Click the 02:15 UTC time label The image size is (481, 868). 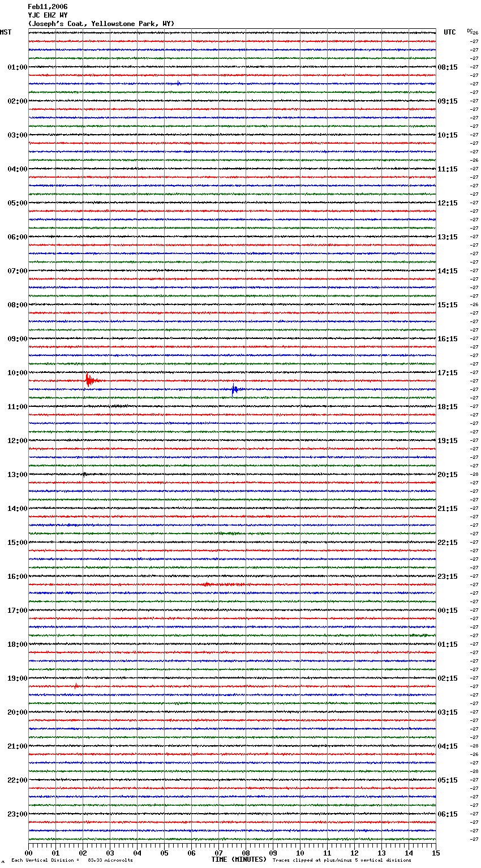point(448,678)
